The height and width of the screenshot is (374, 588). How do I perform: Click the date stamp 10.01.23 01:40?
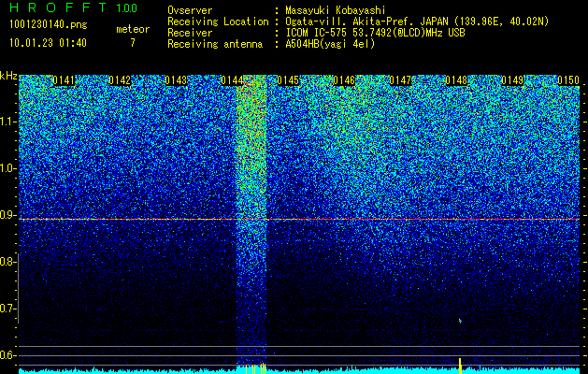48,43
